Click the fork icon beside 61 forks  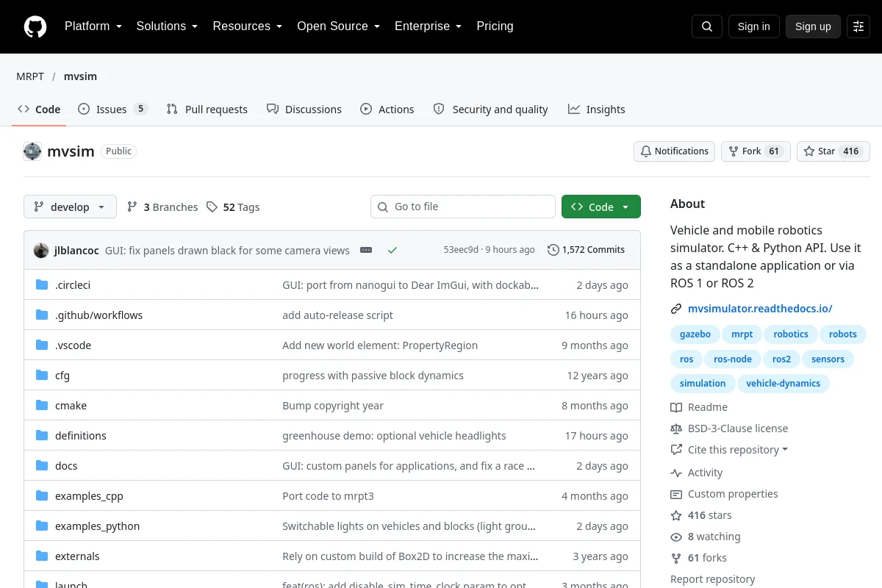point(676,558)
